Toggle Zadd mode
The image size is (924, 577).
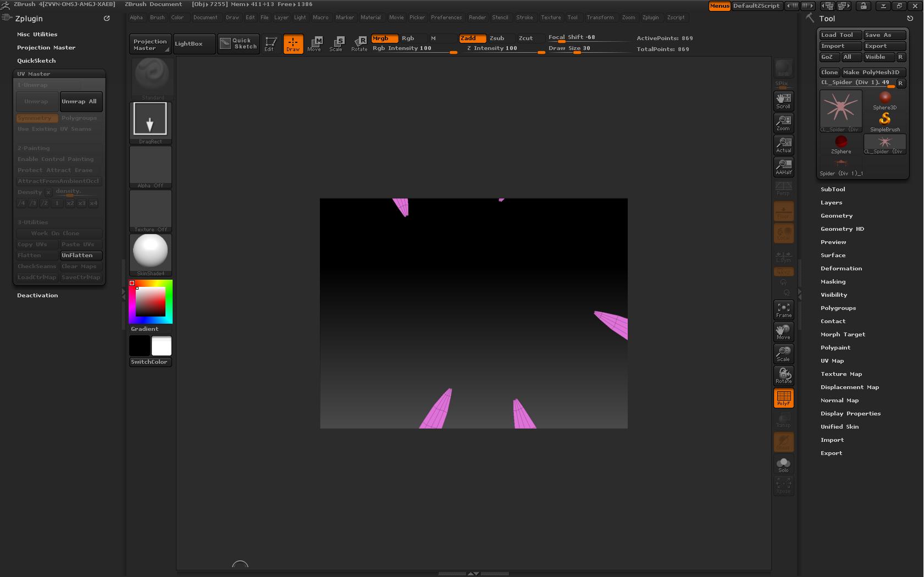[473, 38]
